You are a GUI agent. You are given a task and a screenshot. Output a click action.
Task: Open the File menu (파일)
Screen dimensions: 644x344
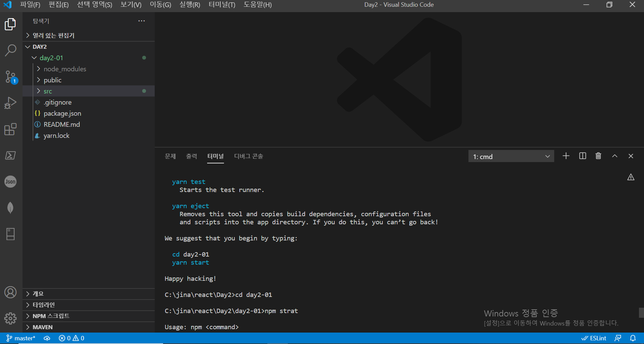click(x=30, y=5)
